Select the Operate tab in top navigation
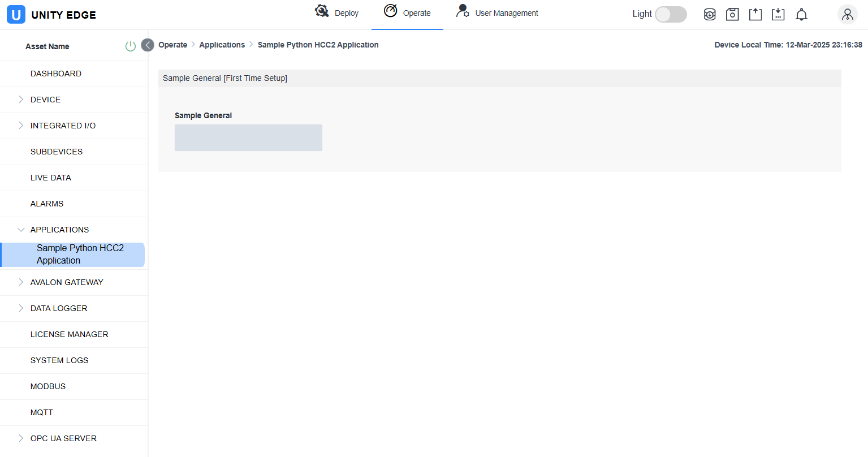 (407, 12)
